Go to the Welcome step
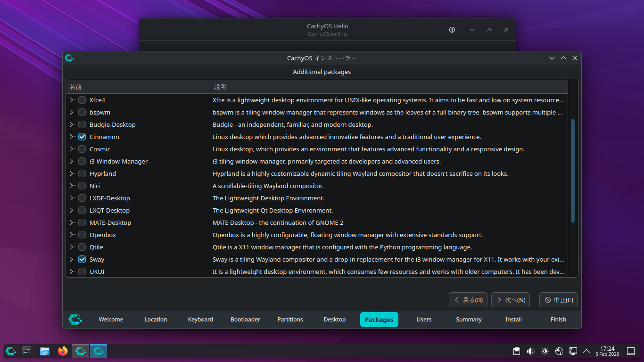Viewport: 644px width, 362px height. coord(111,320)
